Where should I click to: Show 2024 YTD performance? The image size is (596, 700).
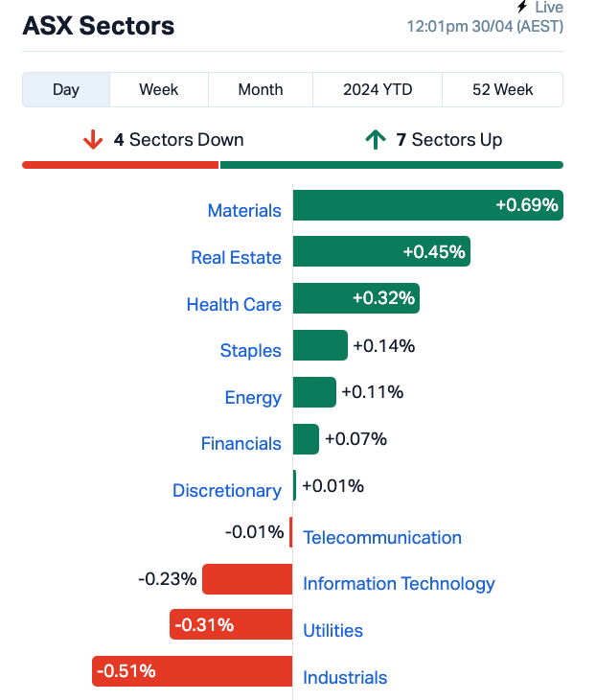[378, 90]
